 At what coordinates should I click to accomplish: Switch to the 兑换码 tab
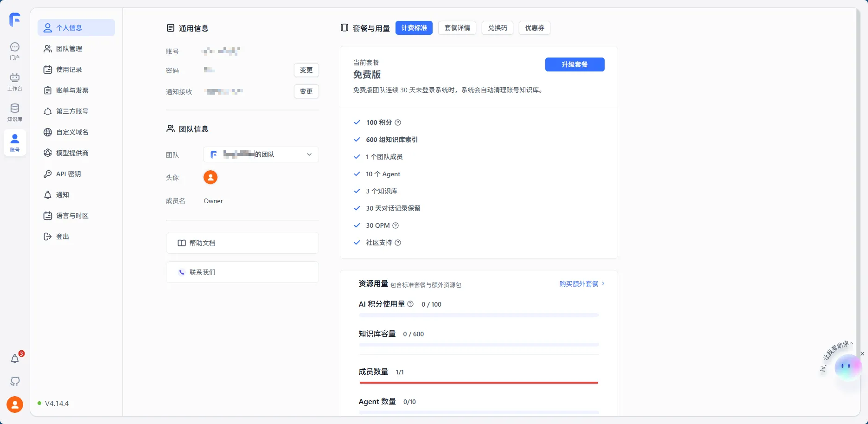[x=497, y=28]
